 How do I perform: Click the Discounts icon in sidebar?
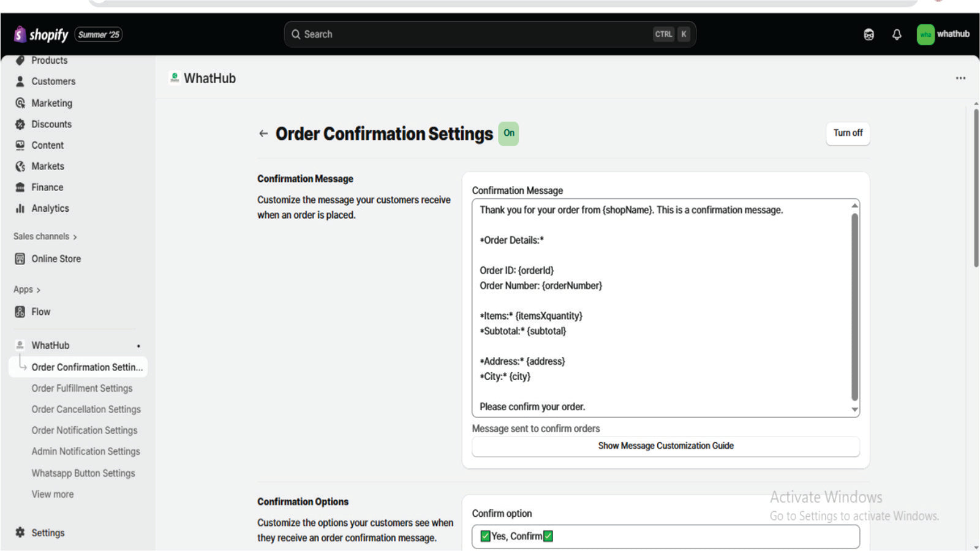pos(20,124)
